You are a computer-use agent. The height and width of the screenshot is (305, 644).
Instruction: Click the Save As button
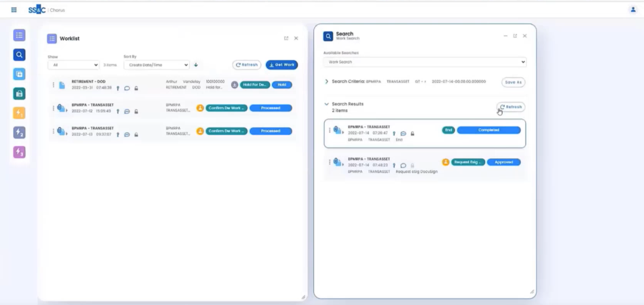click(513, 83)
